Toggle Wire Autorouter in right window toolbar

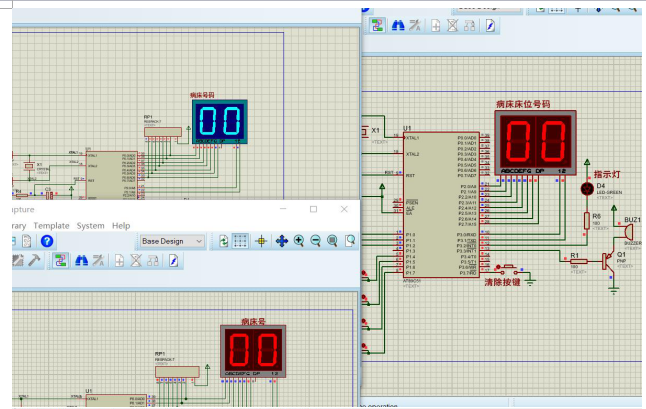(x=377, y=26)
